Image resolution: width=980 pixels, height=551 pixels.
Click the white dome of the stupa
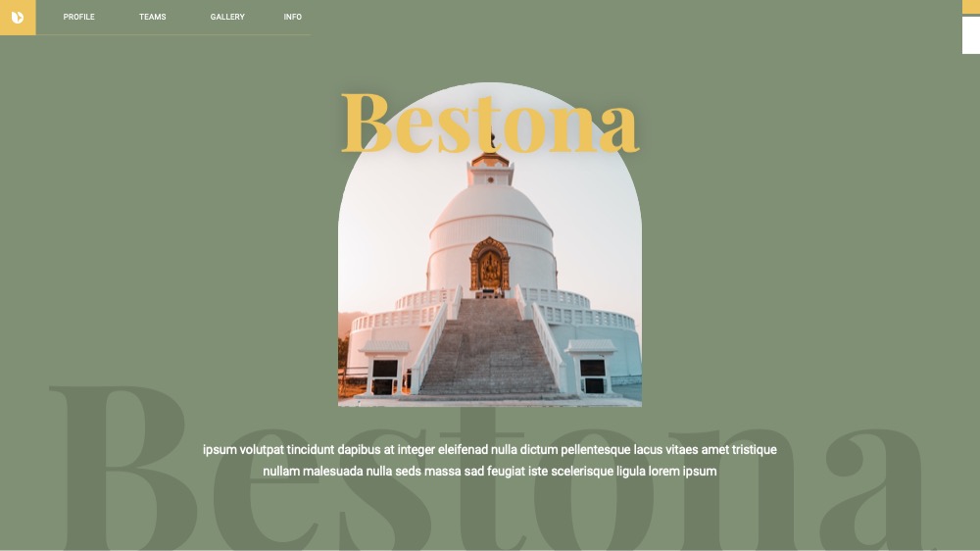491,207
